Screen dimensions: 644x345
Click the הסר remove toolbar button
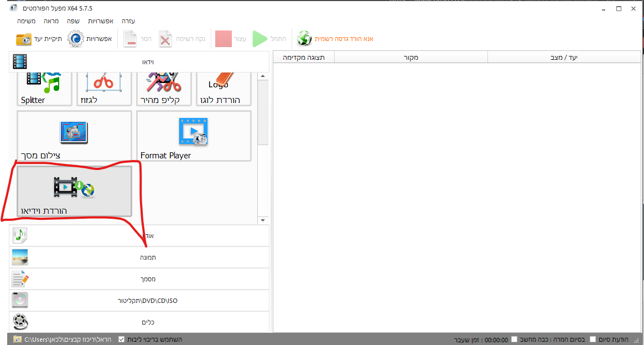[x=138, y=39]
